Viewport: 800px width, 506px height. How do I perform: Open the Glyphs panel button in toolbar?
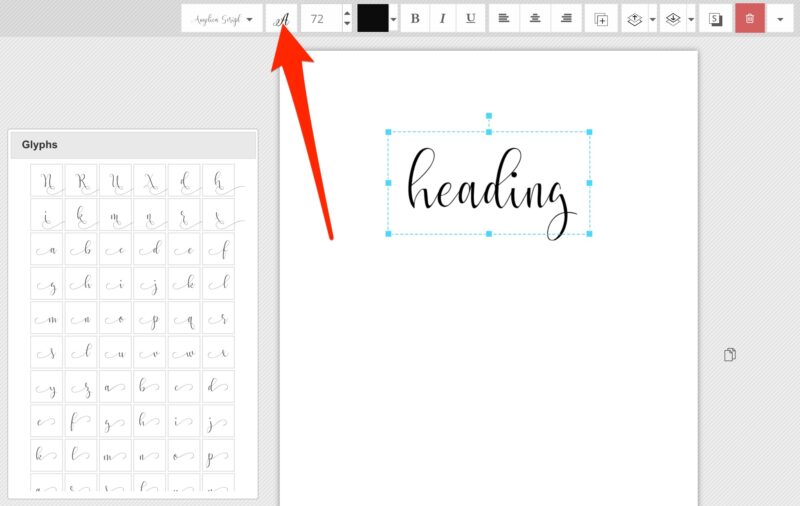coord(282,19)
